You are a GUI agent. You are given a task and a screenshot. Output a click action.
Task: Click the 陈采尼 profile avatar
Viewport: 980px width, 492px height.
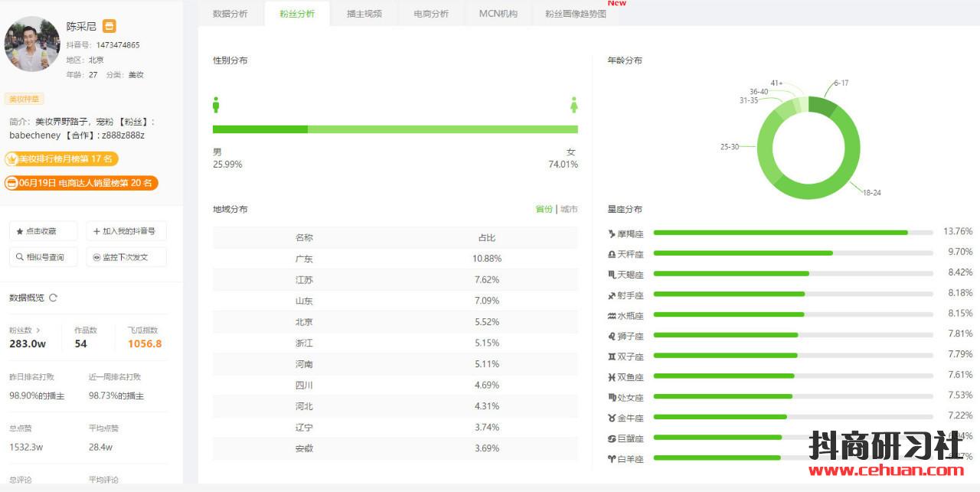pyautogui.click(x=32, y=44)
